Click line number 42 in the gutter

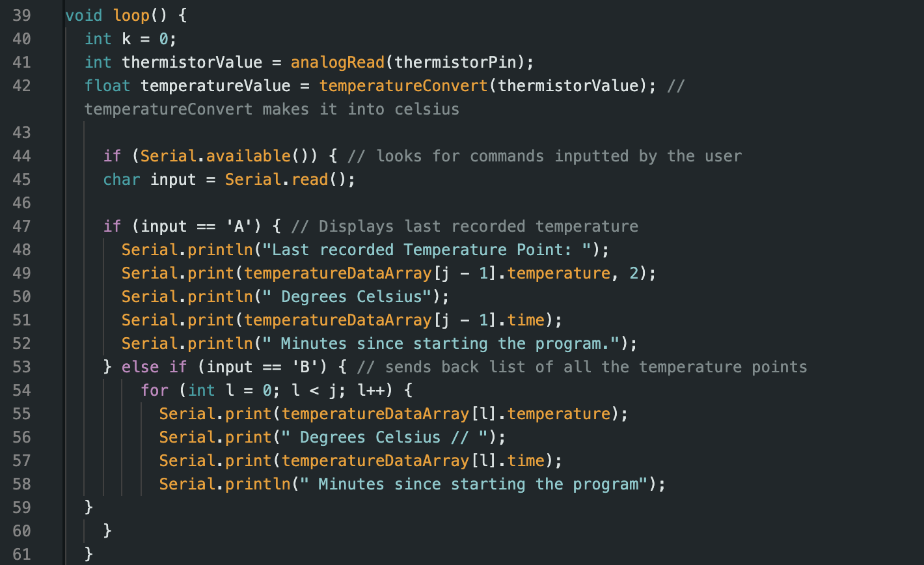[21, 86]
